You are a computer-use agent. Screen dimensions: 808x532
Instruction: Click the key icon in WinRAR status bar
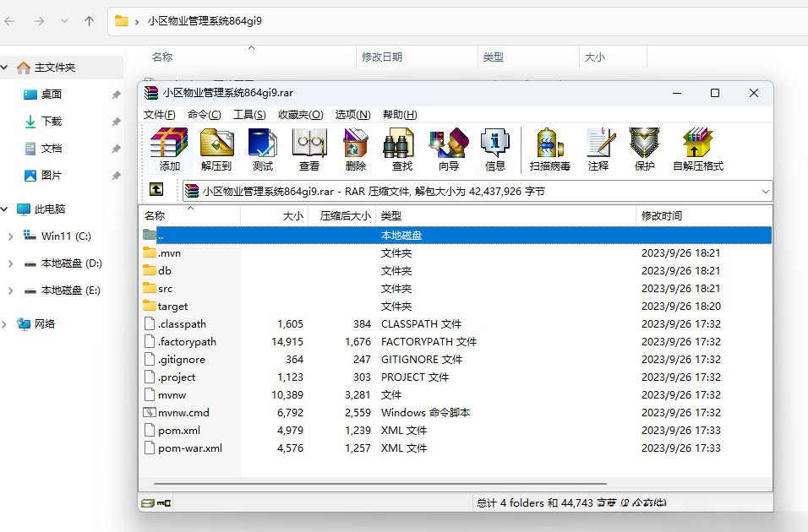point(164,502)
